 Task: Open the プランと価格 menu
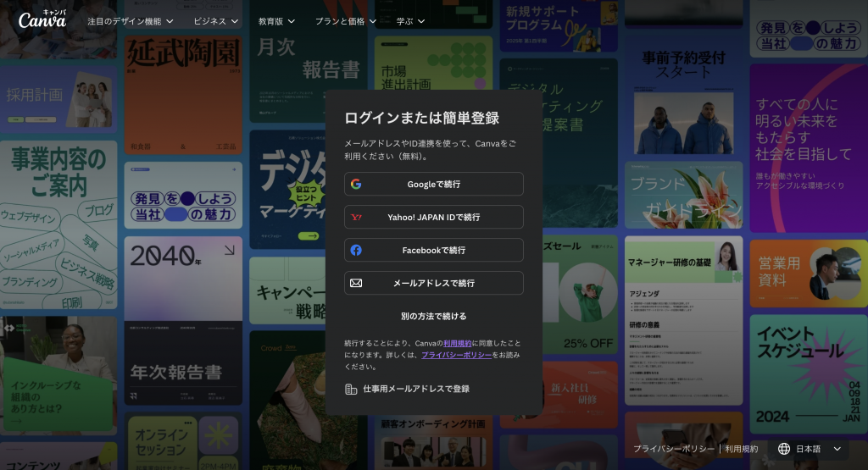pyautogui.click(x=346, y=21)
